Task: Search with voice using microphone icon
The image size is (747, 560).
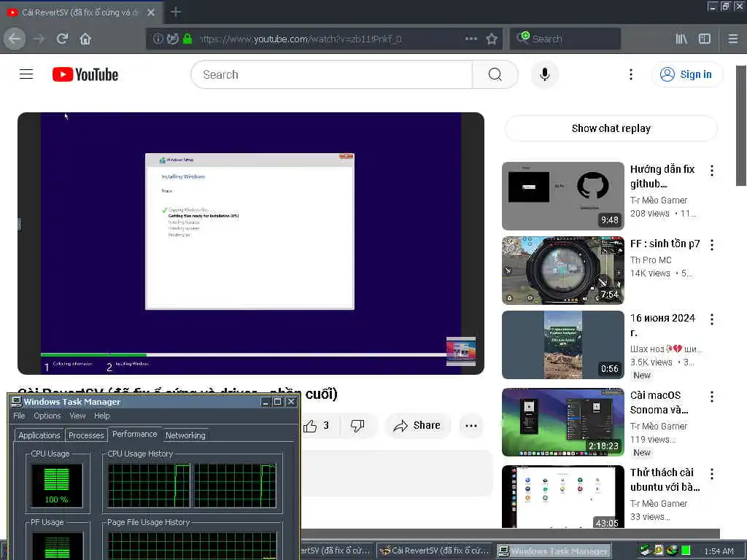Action: point(544,74)
